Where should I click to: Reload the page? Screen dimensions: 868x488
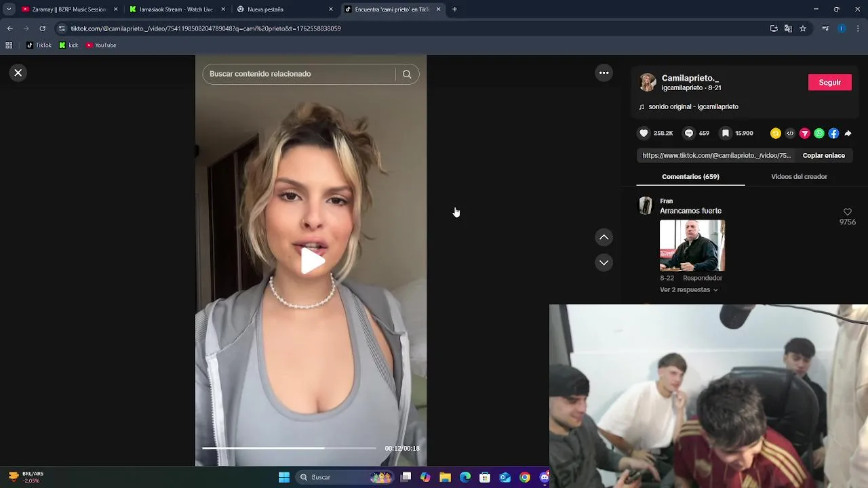42,28
